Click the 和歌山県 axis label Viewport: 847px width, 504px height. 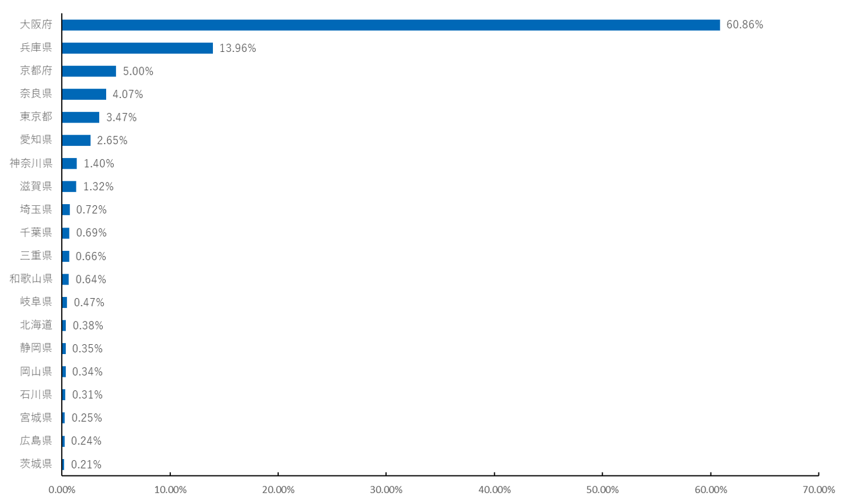tap(31, 279)
